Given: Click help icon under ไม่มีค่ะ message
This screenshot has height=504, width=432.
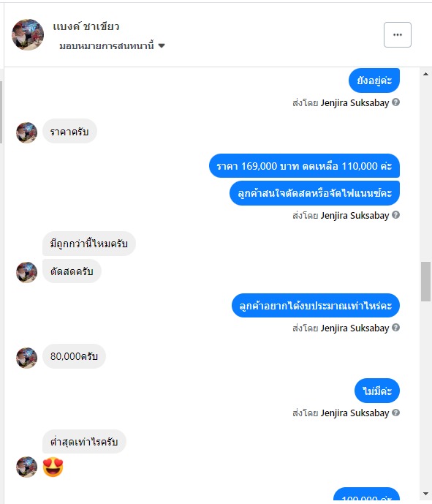Looking at the screenshot, I should (x=396, y=413).
